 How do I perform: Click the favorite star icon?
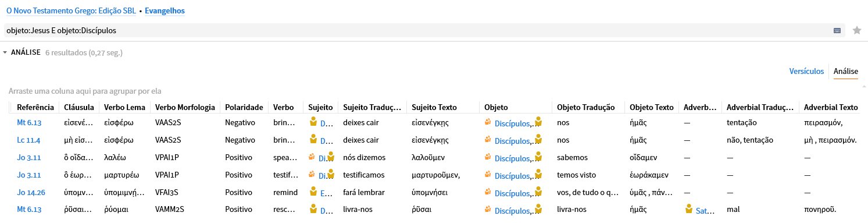tap(856, 31)
